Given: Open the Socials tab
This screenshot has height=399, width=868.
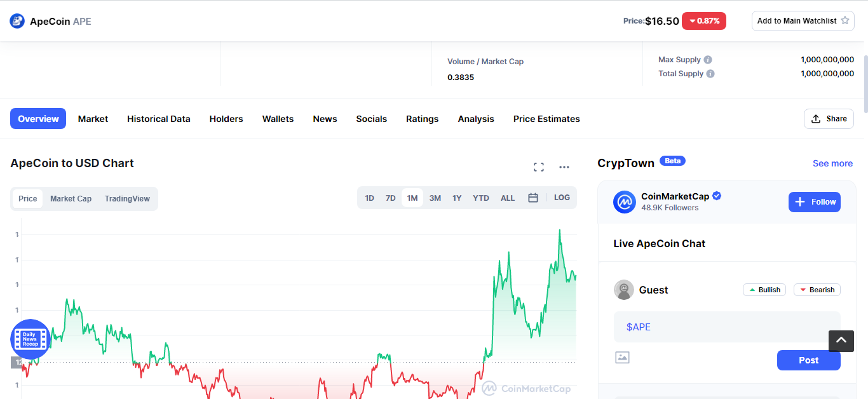Looking at the screenshot, I should tap(372, 119).
